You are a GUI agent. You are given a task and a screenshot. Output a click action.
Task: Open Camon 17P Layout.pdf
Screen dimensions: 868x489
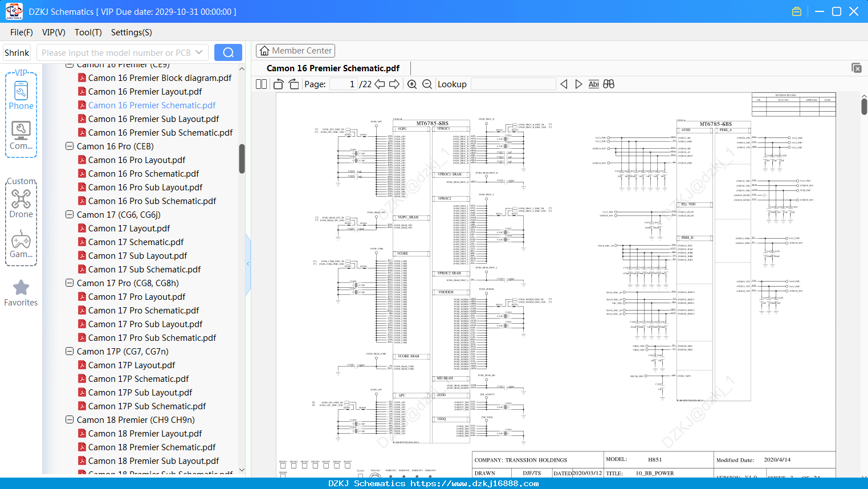coord(132,365)
